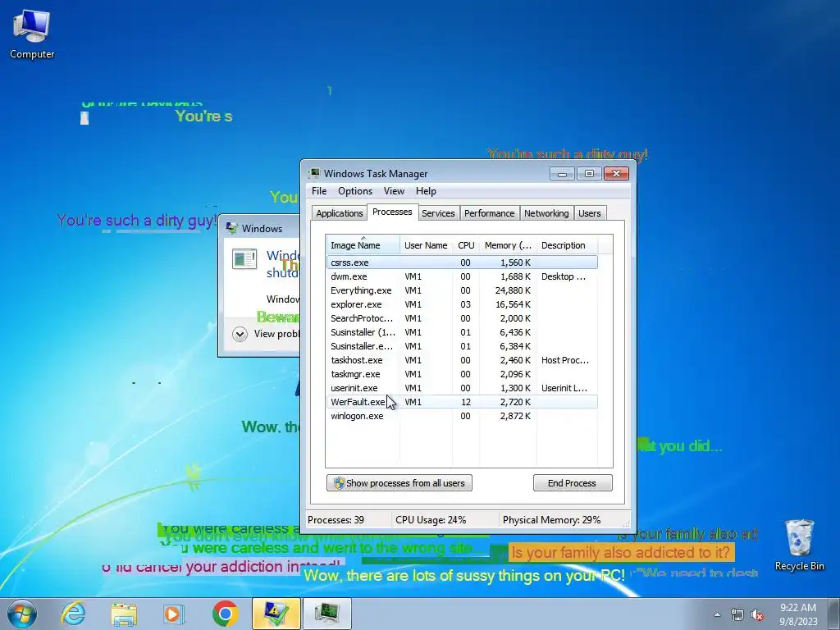
Task: Open the muted volume tray icon
Action: coord(757,615)
